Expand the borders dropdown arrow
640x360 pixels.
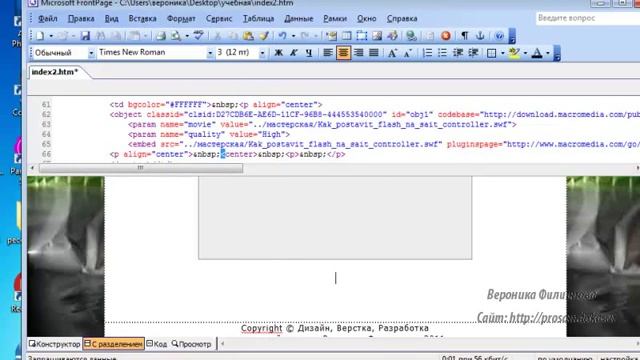coord(502,53)
